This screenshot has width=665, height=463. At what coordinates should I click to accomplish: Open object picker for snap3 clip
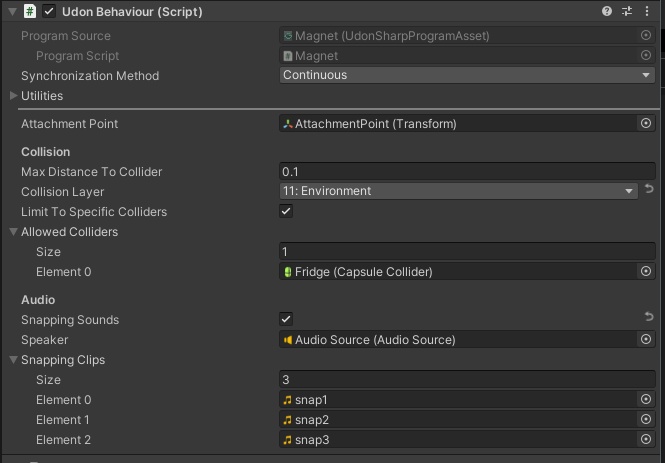click(x=645, y=439)
